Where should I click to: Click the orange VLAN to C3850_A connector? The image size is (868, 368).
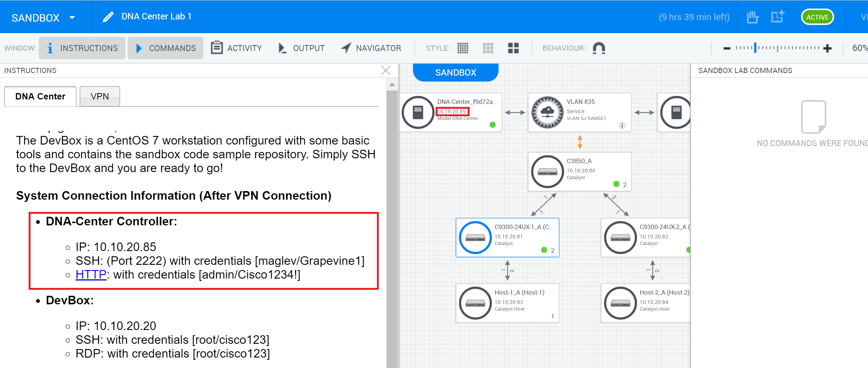580,142
